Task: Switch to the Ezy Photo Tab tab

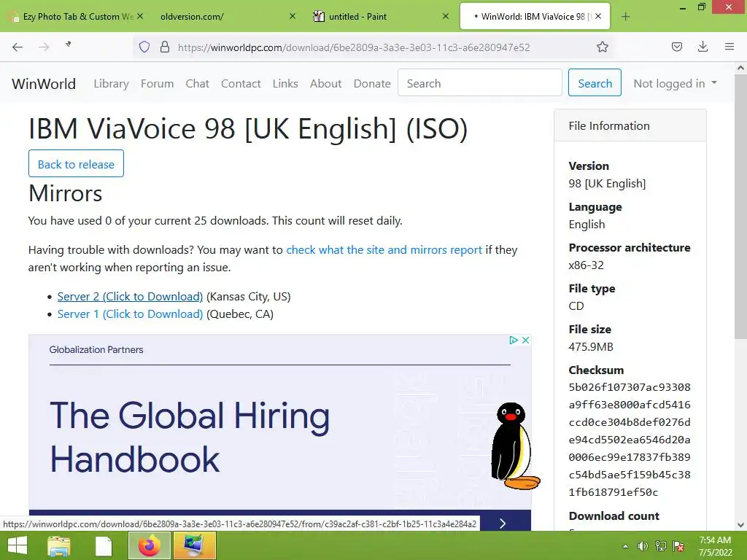Action: pyautogui.click(x=76, y=17)
